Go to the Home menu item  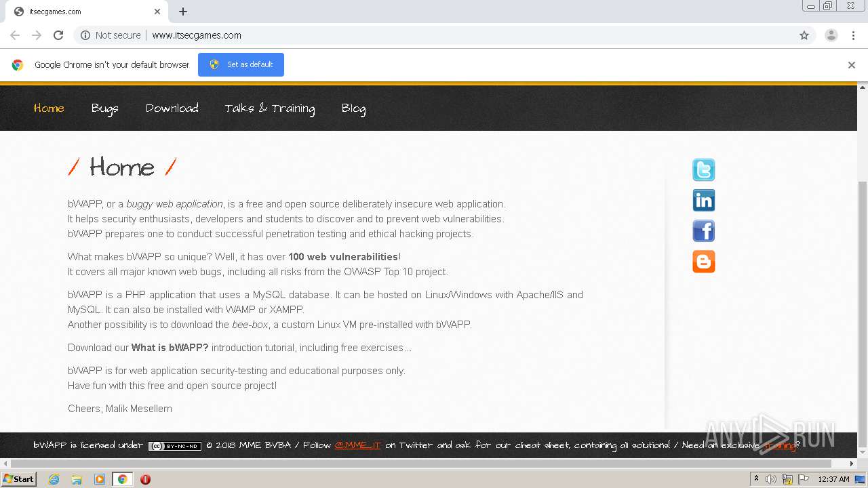pos(49,108)
